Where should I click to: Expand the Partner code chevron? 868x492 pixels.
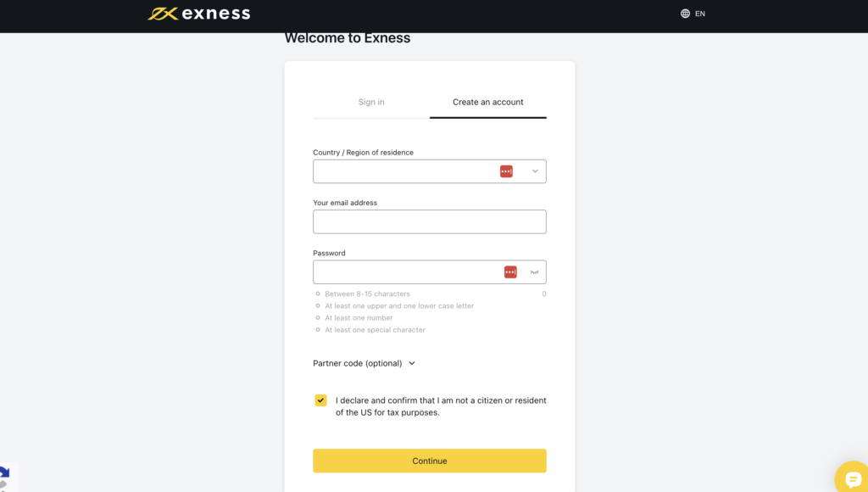(412, 363)
